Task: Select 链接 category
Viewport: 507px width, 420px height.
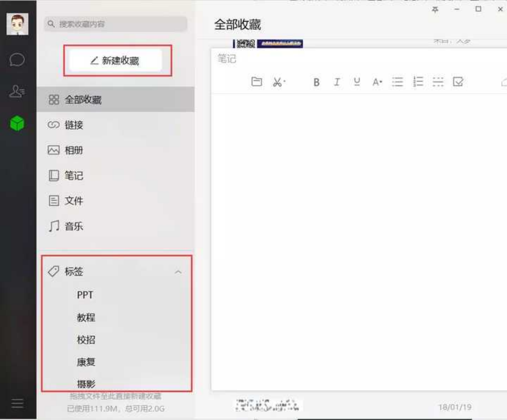Action: (115, 125)
